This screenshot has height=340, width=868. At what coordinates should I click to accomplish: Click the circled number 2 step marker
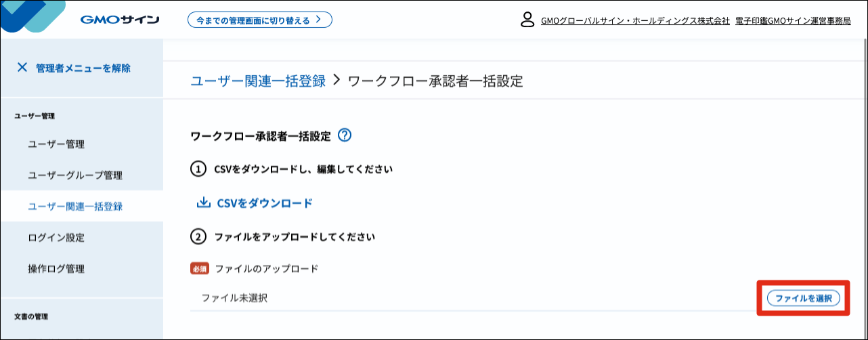[x=198, y=237]
